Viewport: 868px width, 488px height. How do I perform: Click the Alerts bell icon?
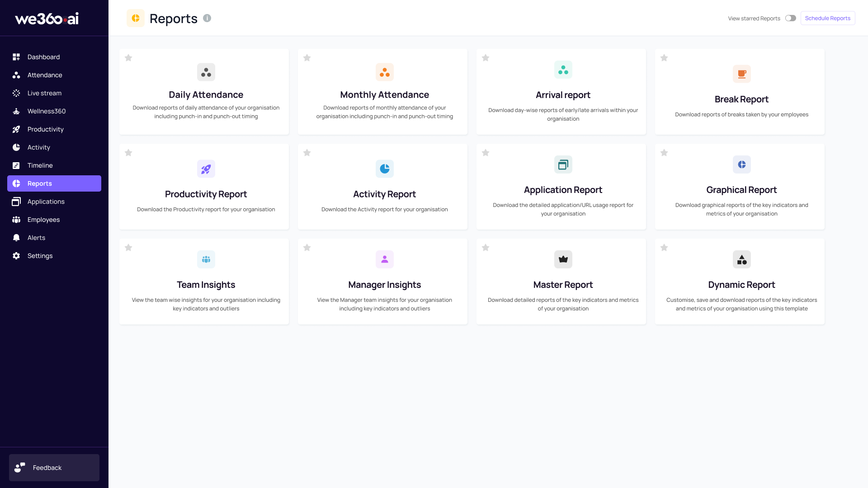click(x=16, y=238)
